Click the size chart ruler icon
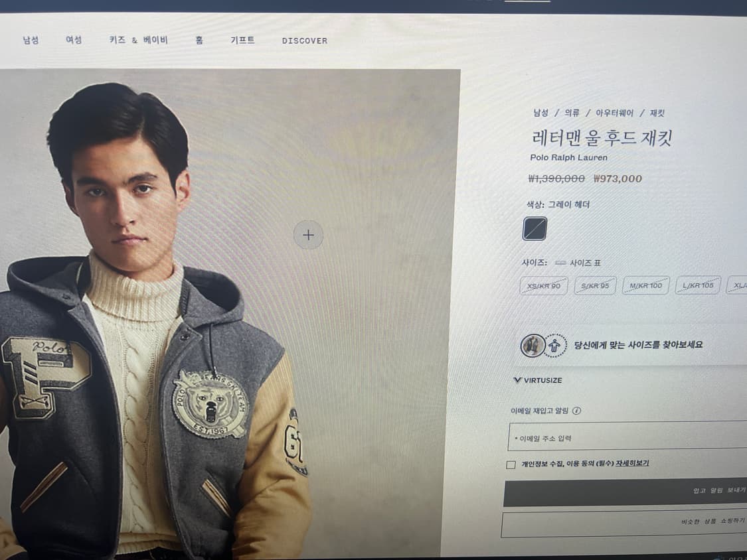This screenshot has width=747, height=560. click(x=560, y=263)
